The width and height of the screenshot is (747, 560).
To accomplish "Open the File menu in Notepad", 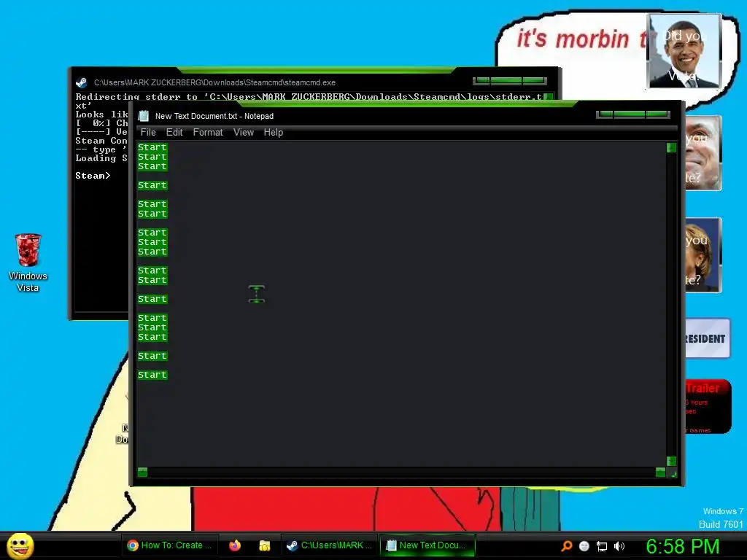I will [x=148, y=133].
